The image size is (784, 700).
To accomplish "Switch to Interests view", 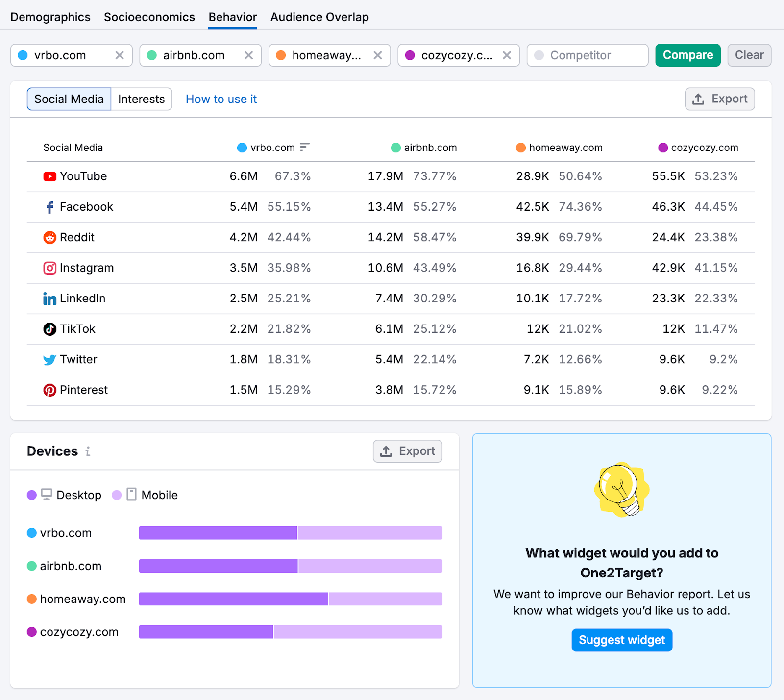I will pos(142,99).
